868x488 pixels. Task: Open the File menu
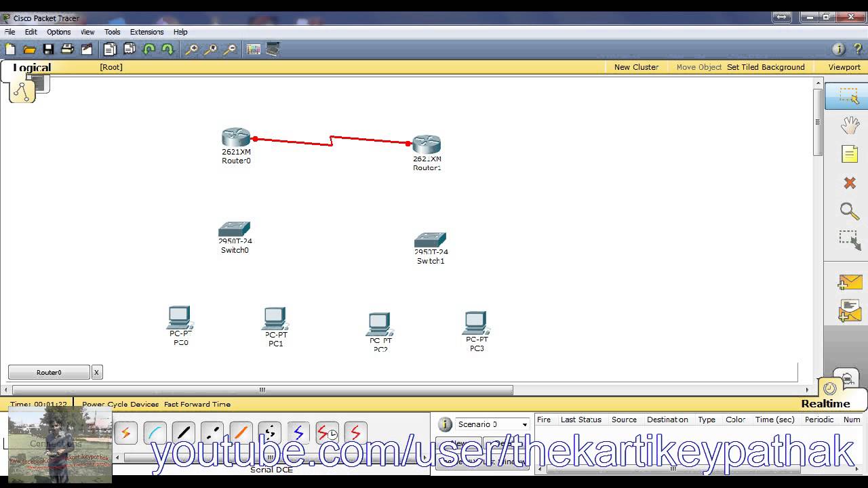point(10,32)
